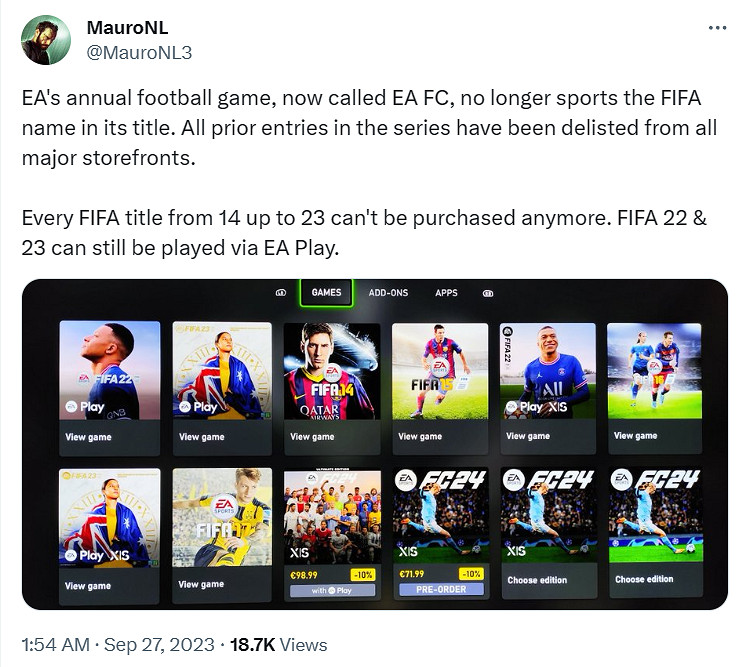Screen dimensions: 746x667
Task: Switch to the GAMES tab
Action: [326, 293]
